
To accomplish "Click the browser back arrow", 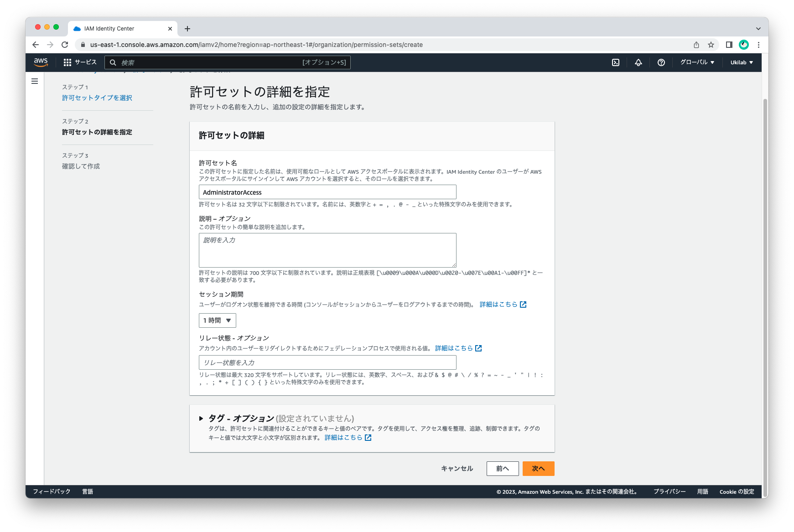I will click(x=36, y=45).
